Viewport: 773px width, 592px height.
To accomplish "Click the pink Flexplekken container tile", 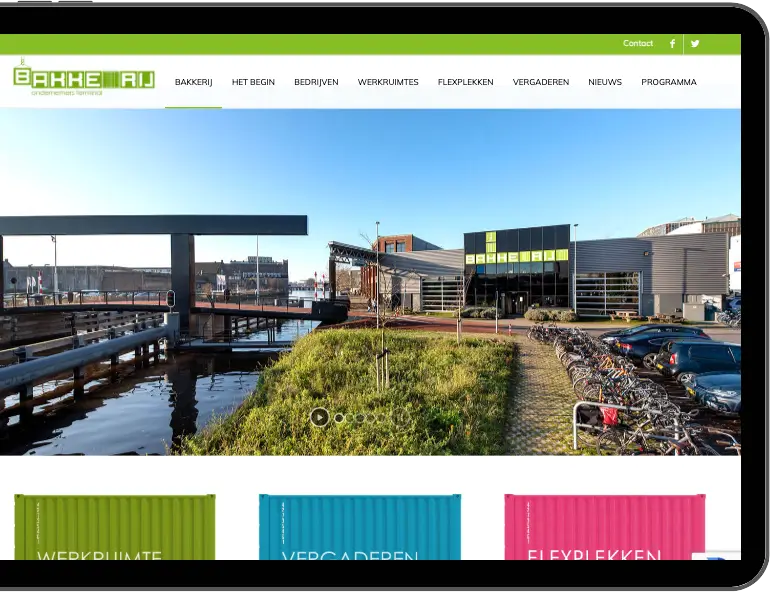I will (x=604, y=527).
